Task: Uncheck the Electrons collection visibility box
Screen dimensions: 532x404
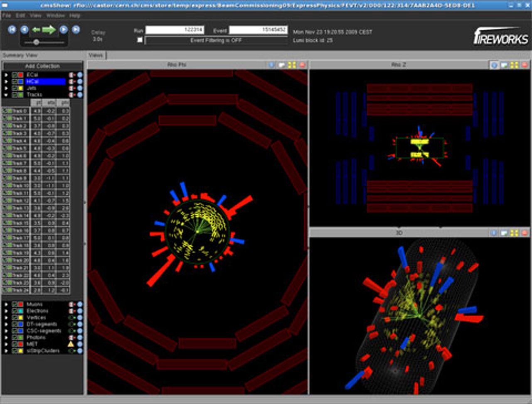Action: tap(15, 311)
